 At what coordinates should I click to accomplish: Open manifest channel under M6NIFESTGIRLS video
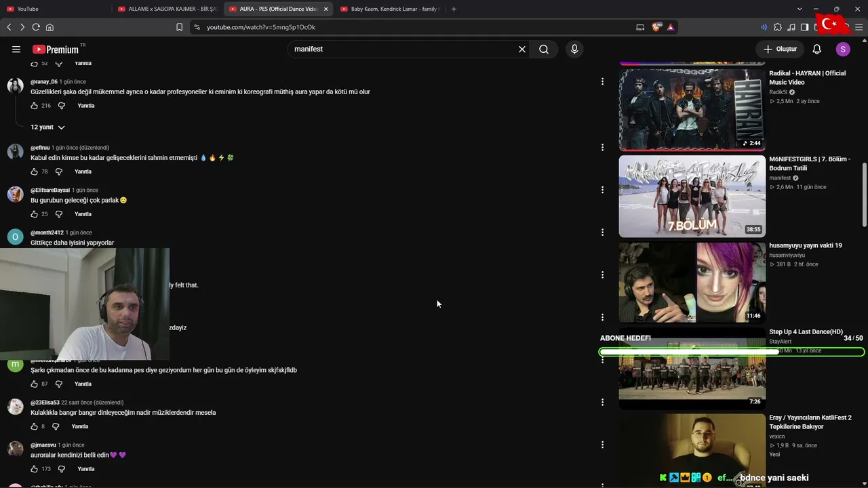[780, 178]
